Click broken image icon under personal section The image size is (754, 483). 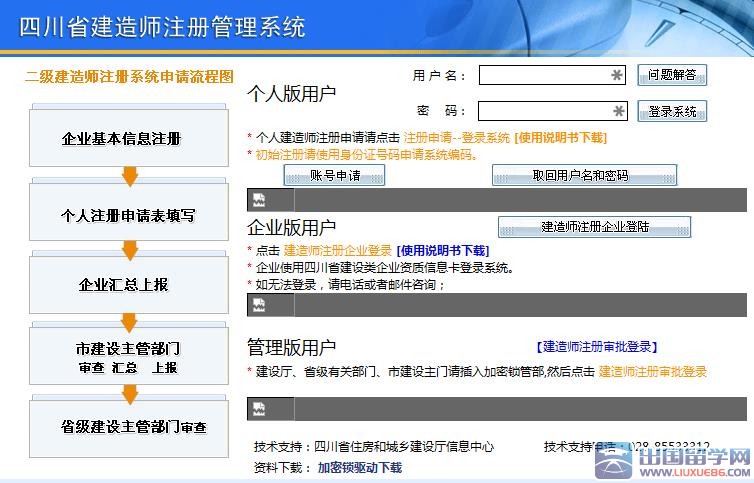pos(259,200)
